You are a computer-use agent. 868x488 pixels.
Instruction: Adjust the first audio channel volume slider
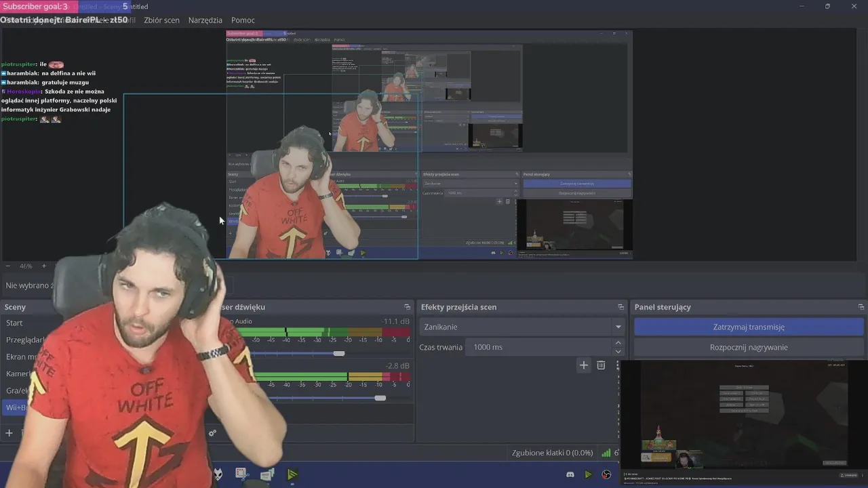[339, 353]
